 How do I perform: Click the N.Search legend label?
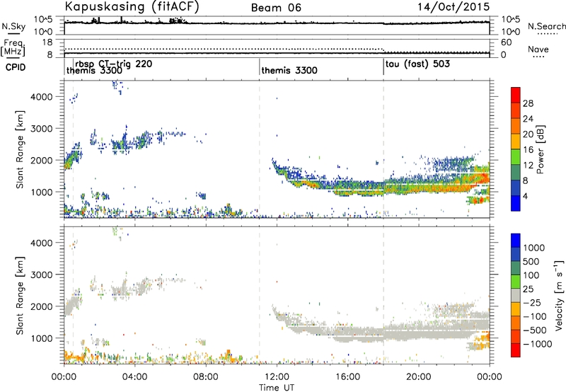tap(546, 27)
